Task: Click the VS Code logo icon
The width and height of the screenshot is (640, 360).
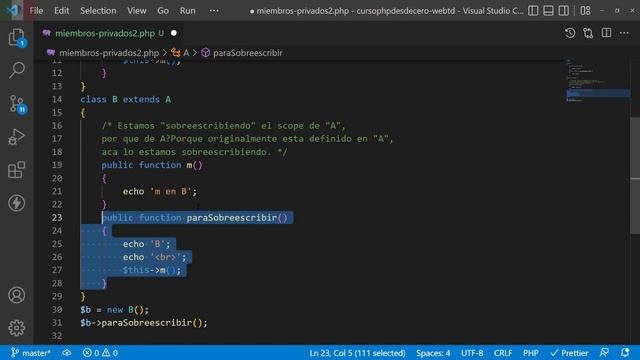Action: [13, 10]
